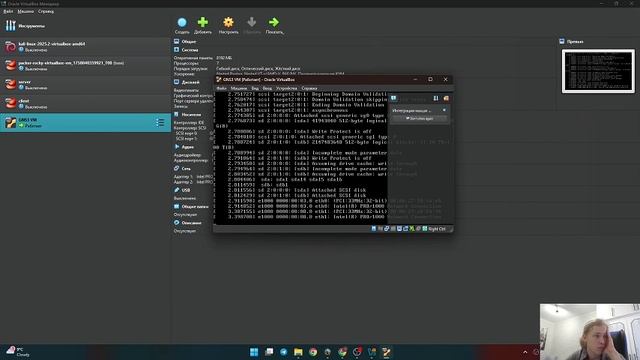Open the Файл menu in Manager window
The height and width of the screenshot is (360, 640).
pyautogui.click(x=8, y=11)
